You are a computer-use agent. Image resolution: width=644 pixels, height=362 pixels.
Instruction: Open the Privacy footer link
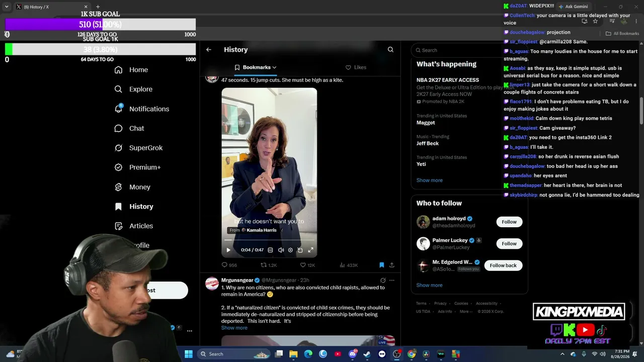(x=440, y=304)
